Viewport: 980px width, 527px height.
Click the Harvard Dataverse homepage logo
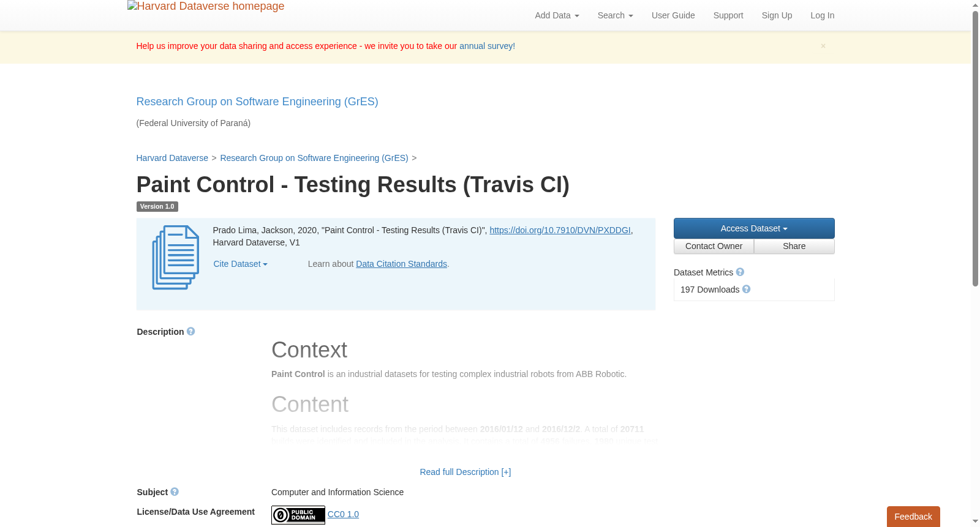206,7
